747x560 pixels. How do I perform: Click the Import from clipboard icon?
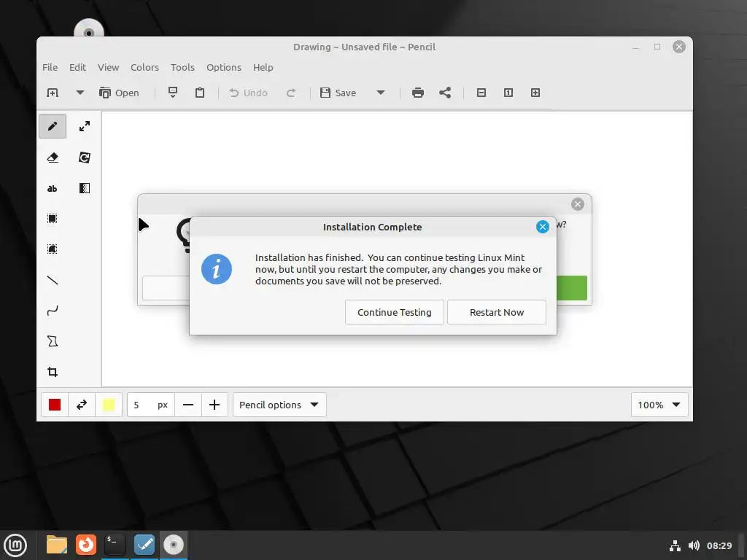point(173,93)
